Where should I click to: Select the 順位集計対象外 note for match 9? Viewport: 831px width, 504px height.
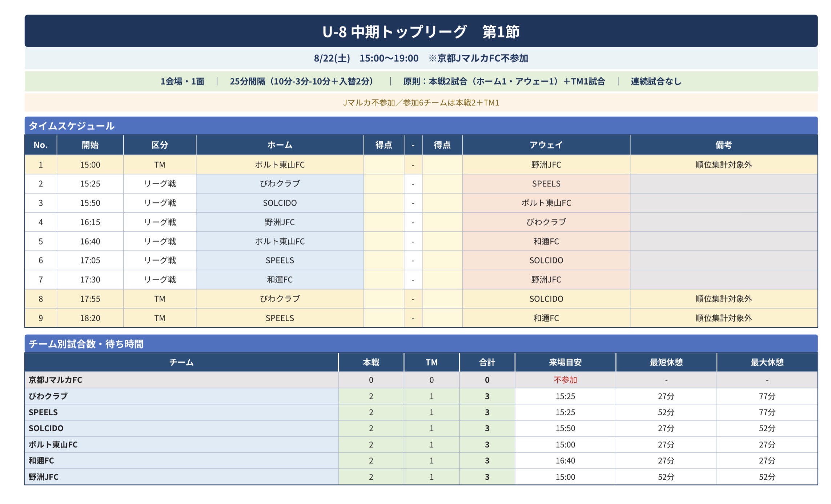click(x=724, y=318)
